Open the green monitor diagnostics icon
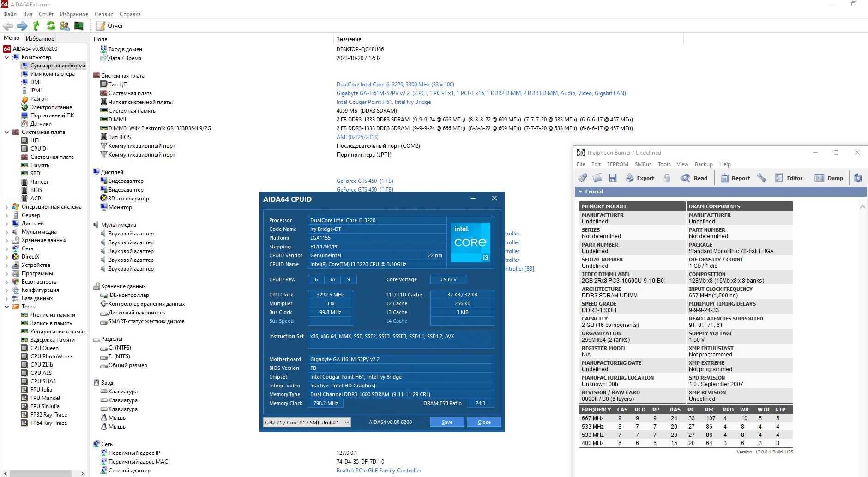Image resolution: width=868 pixels, height=477 pixels. (x=79, y=26)
